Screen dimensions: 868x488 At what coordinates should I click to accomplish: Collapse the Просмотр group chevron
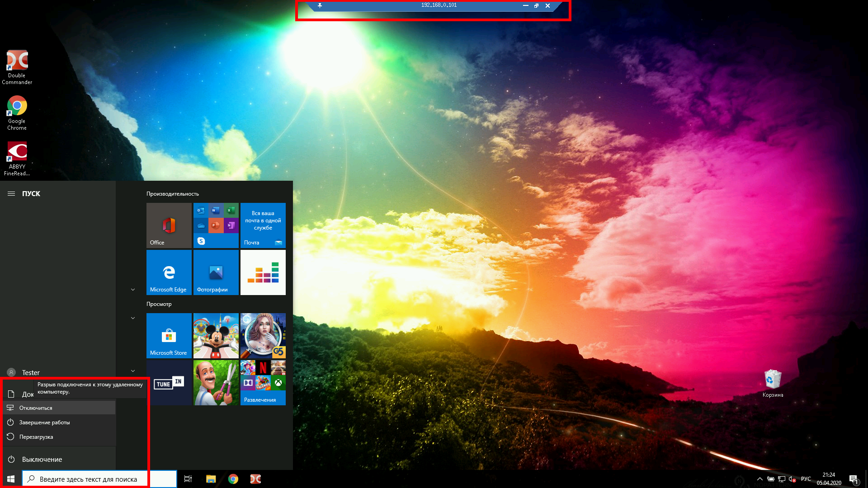click(x=133, y=318)
